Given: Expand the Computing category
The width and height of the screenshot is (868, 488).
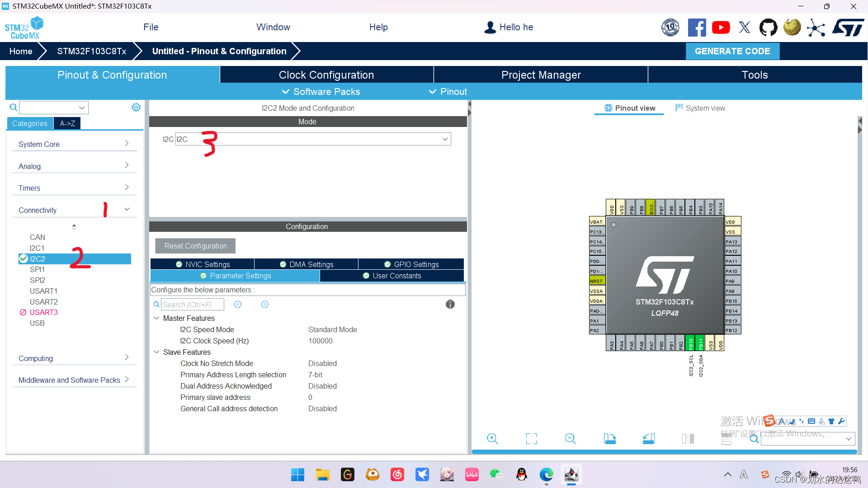Looking at the screenshot, I should click(x=74, y=358).
